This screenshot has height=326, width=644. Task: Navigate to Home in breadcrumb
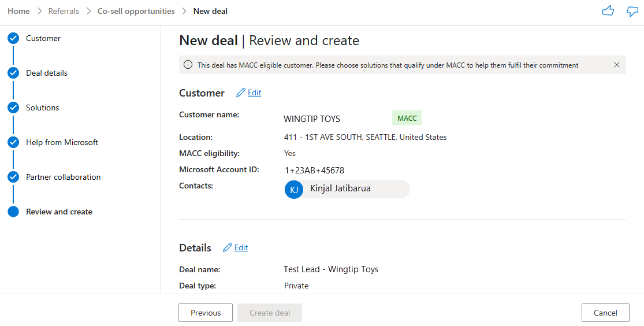point(18,11)
